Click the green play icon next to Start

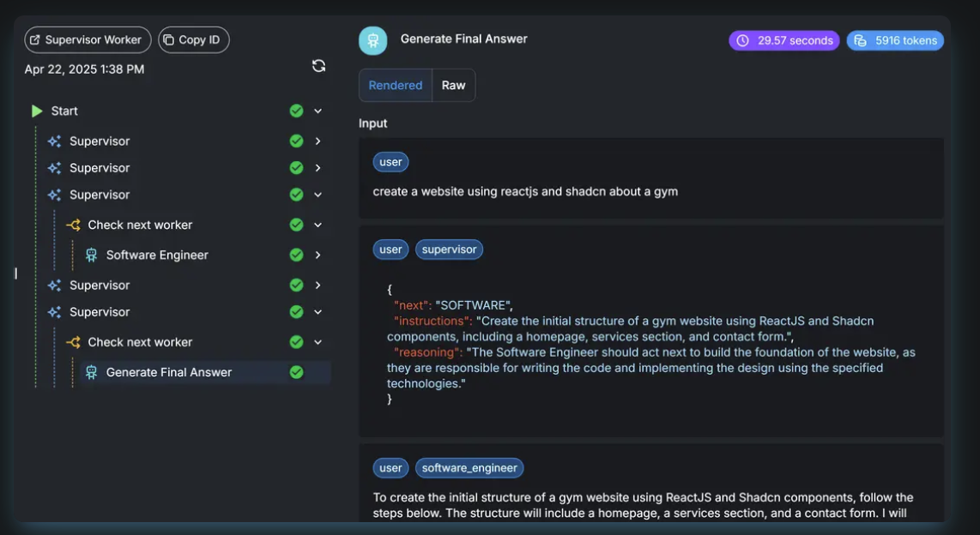(x=37, y=111)
